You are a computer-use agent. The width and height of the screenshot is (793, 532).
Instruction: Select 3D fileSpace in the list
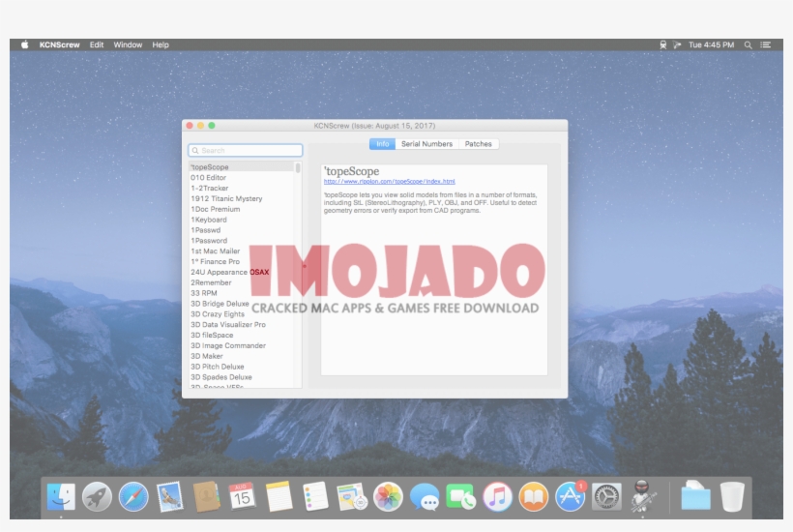[242, 336]
